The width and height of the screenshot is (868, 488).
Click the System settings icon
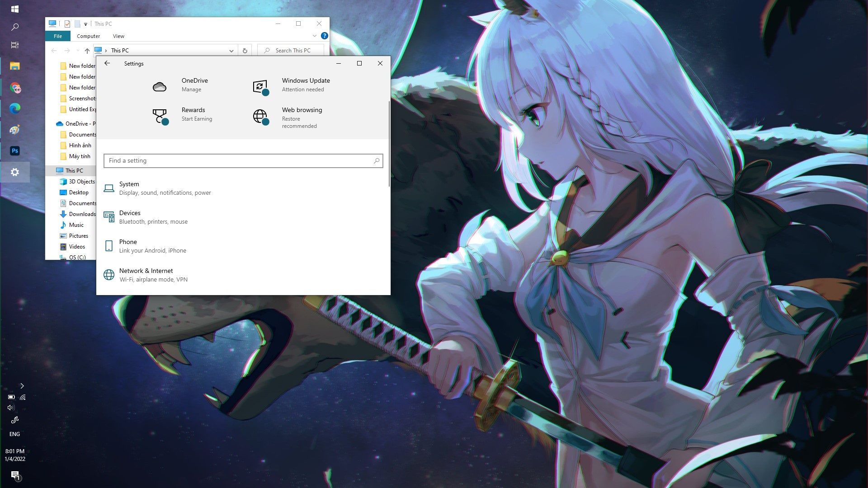pyautogui.click(x=109, y=188)
